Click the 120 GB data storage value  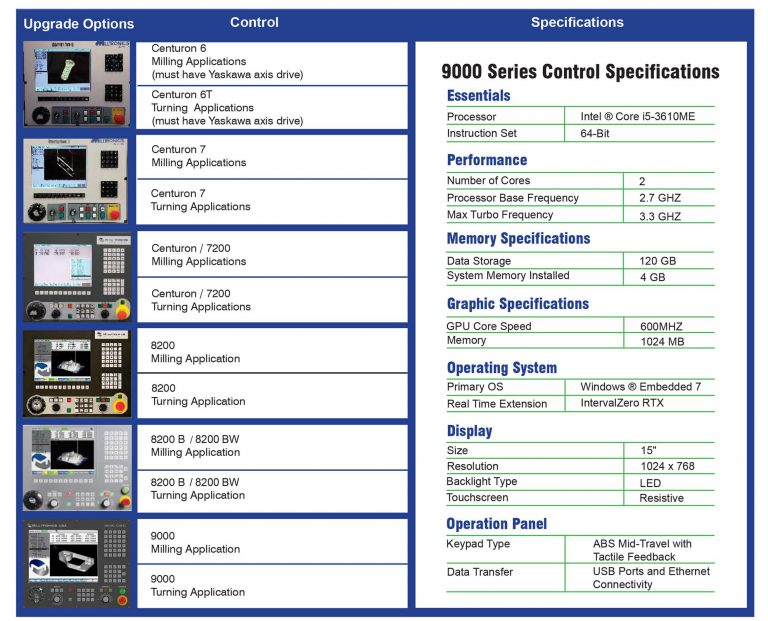pyautogui.click(x=657, y=261)
